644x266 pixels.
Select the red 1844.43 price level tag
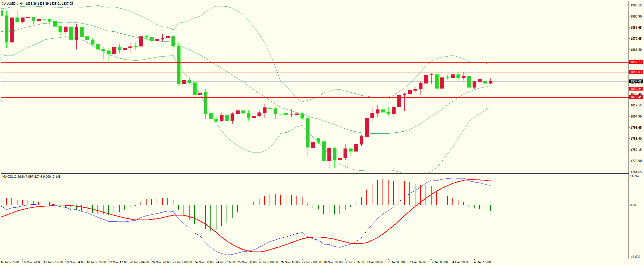pos(636,72)
